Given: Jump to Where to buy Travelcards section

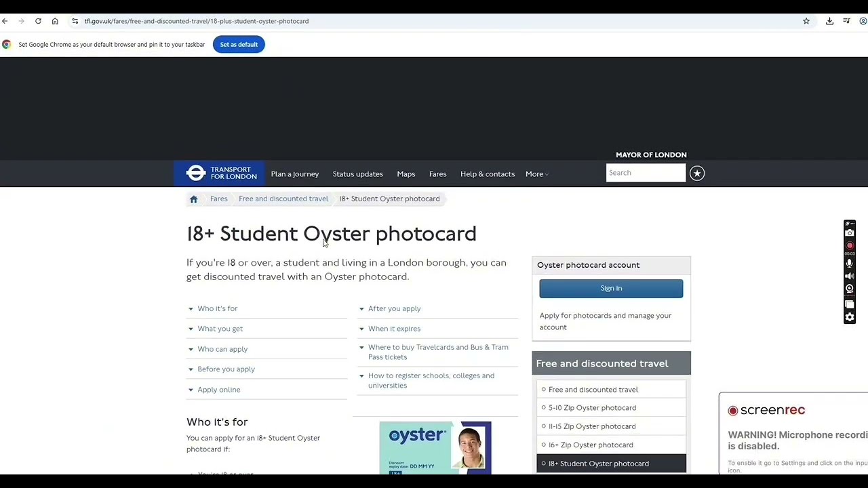Looking at the screenshot, I should click(438, 352).
